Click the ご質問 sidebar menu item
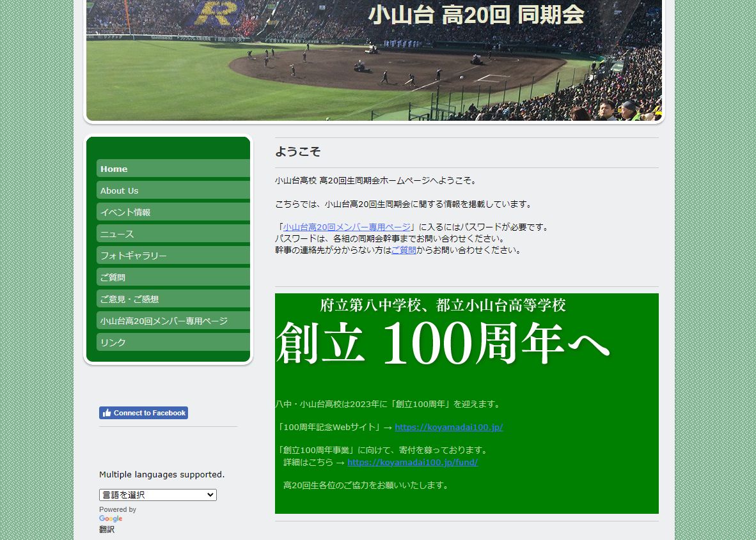Image resolution: width=756 pixels, height=540 pixels. coord(173,277)
